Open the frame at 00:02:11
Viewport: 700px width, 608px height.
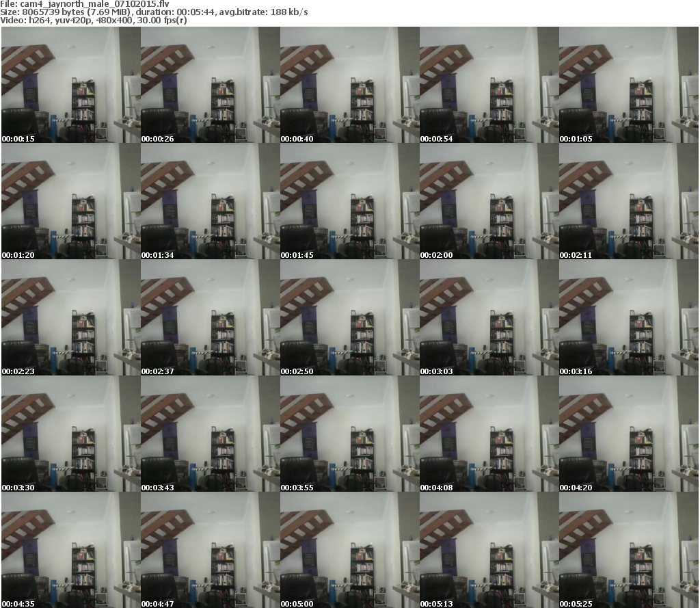coord(629,201)
